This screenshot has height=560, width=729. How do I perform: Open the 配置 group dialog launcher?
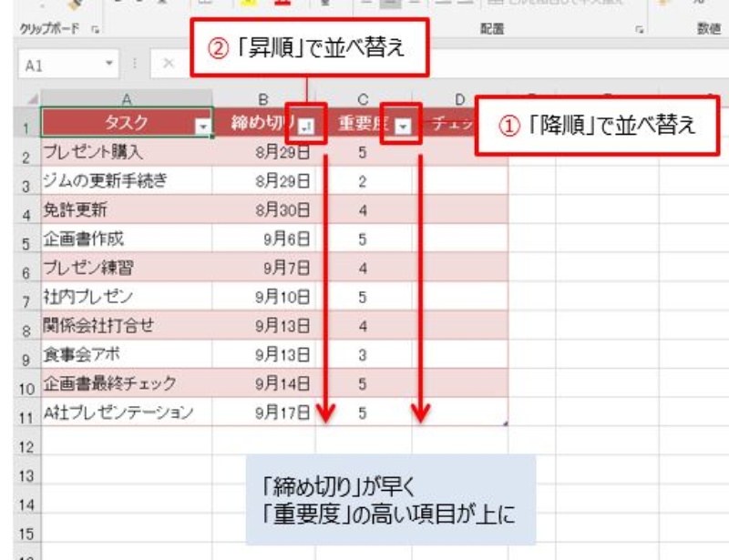point(640,29)
